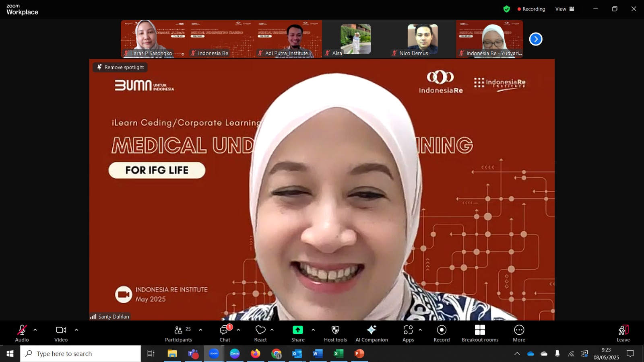The image size is (644, 362).
Task: Open the Zoom Apps panel
Action: 408,333
